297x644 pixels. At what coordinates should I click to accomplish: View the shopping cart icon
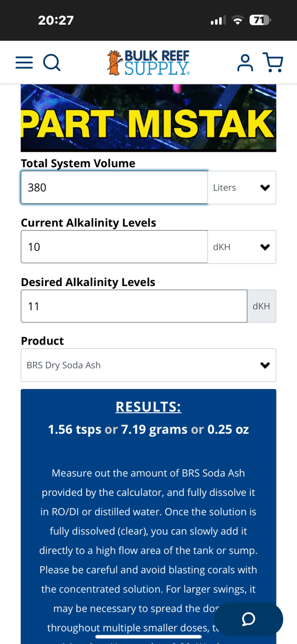[273, 62]
